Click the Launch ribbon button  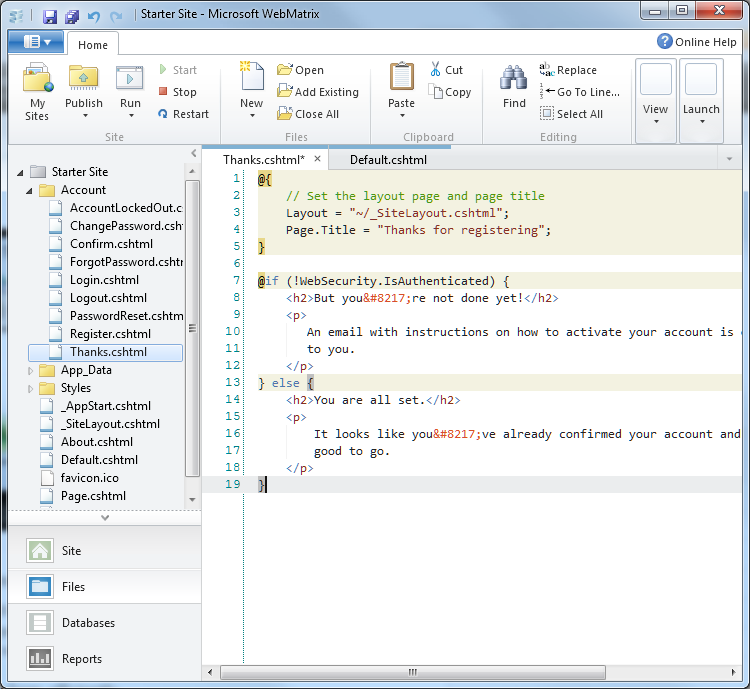tap(701, 100)
